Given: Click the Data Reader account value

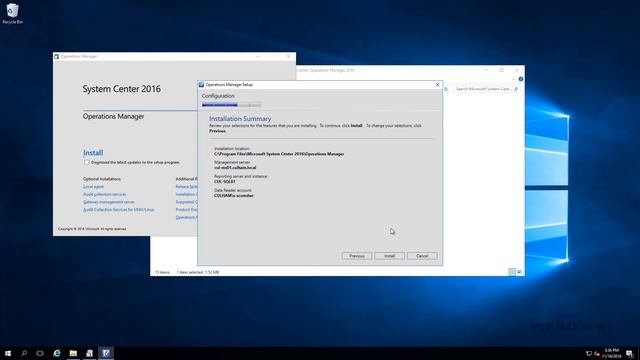Looking at the screenshot, I should point(234,196).
